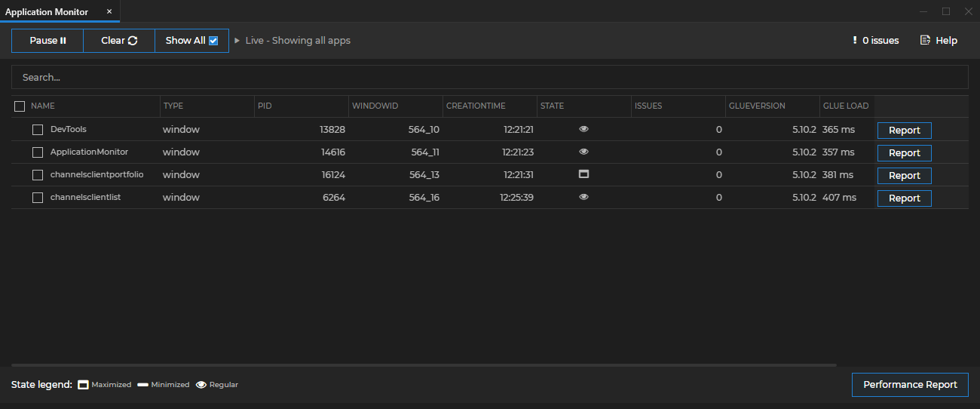Image resolution: width=980 pixels, height=409 pixels.
Task: Click glue load value 381 ms
Action: pos(838,175)
